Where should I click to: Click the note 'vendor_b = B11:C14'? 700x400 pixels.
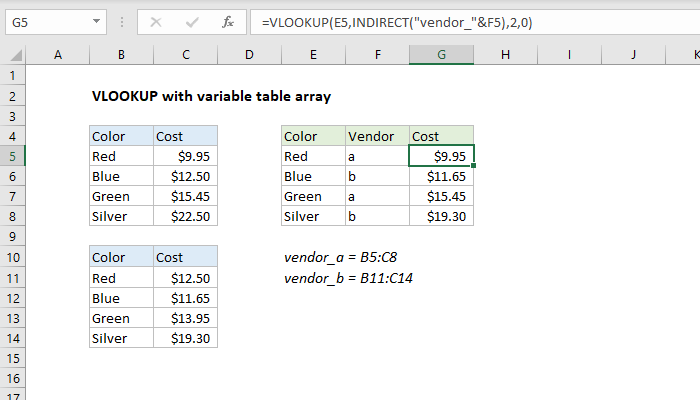coord(349,278)
